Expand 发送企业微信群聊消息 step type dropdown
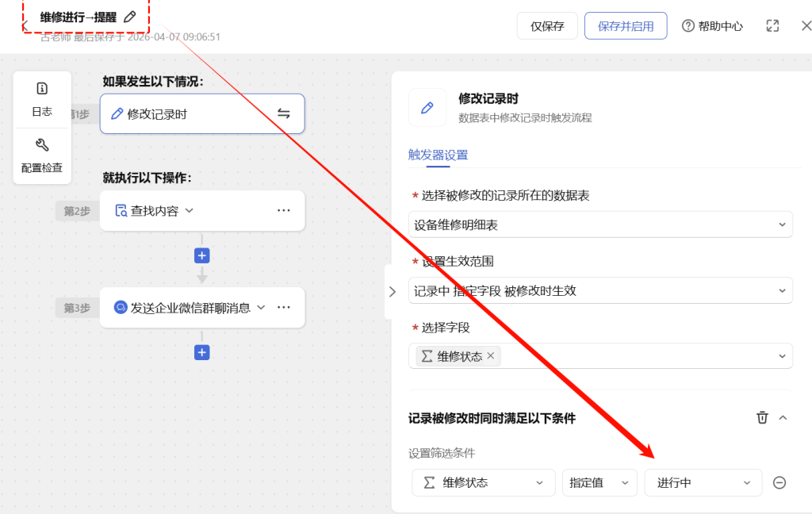The image size is (812, 514). [261, 307]
